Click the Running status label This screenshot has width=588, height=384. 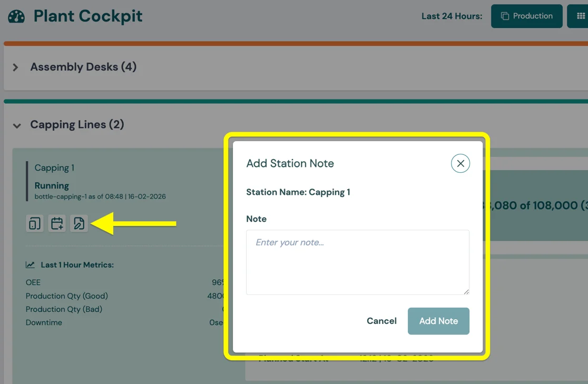(52, 185)
